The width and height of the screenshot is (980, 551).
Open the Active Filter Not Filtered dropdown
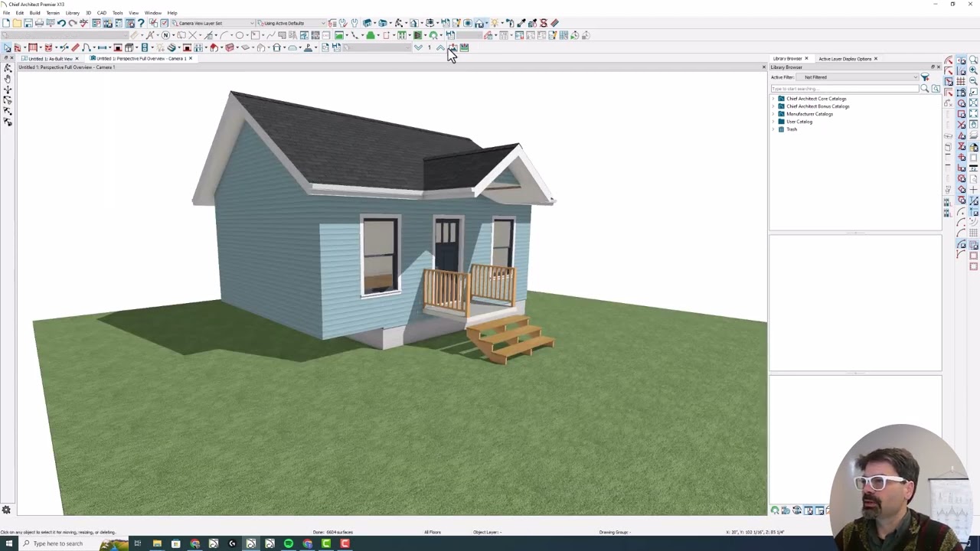[857, 77]
